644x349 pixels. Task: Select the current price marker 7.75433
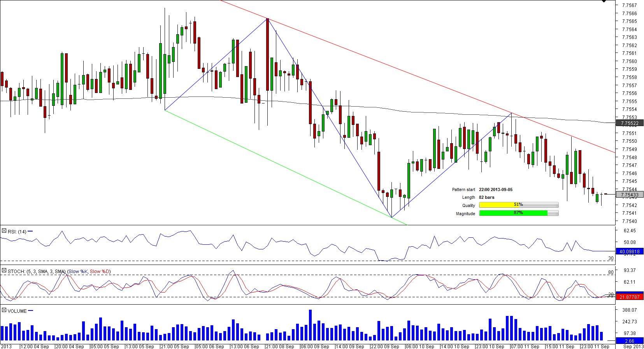coord(630,195)
